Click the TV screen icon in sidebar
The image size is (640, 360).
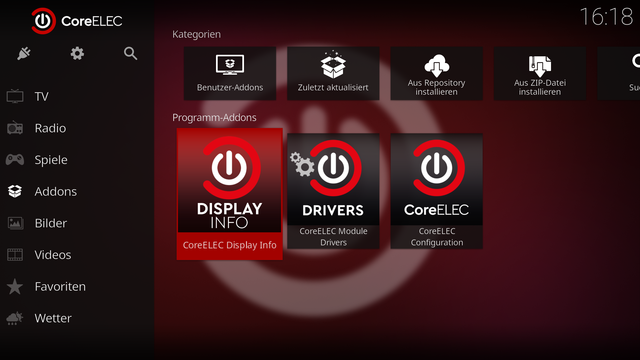point(15,97)
